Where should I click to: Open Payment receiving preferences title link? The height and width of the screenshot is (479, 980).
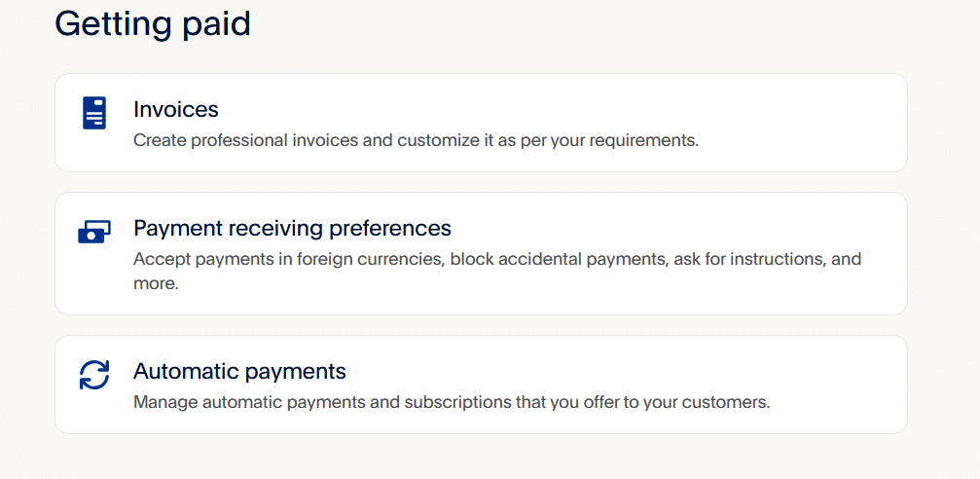click(x=292, y=228)
